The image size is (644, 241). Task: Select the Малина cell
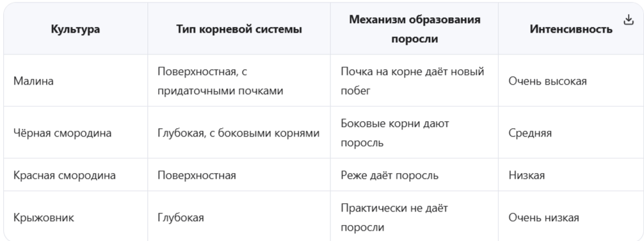tap(33, 81)
